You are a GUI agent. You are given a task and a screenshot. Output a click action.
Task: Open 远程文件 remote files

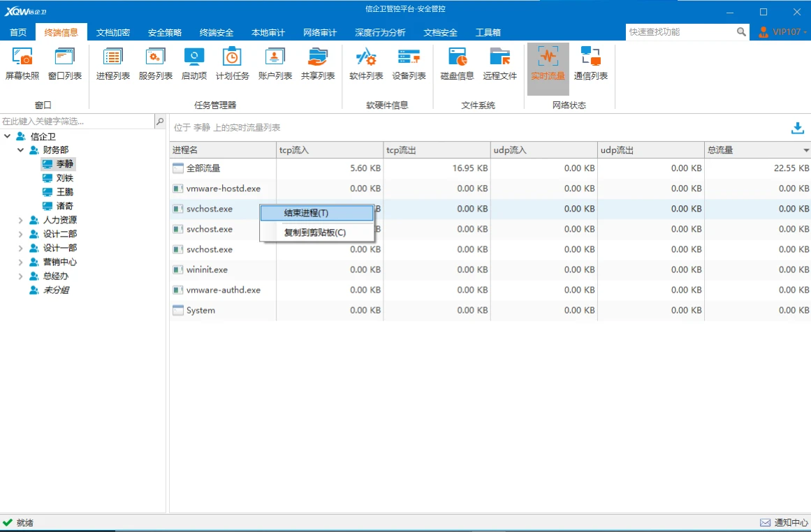[499, 64]
